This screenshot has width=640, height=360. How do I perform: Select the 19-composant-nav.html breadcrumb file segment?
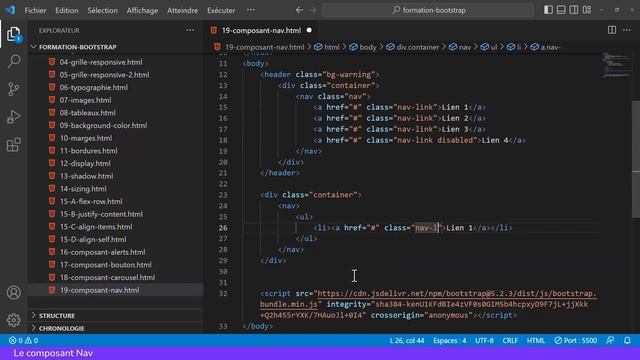coord(260,47)
